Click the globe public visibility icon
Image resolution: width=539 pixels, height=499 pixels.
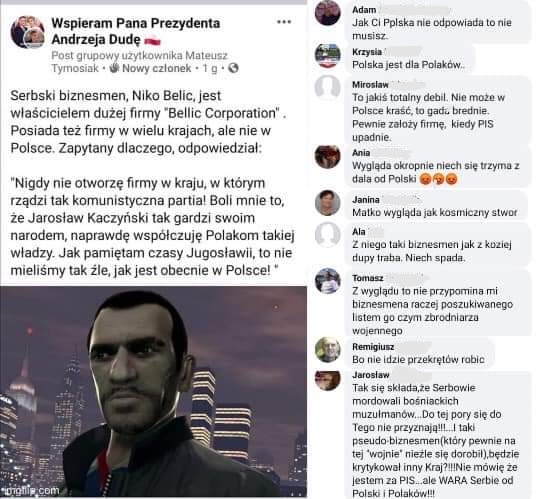[233, 68]
